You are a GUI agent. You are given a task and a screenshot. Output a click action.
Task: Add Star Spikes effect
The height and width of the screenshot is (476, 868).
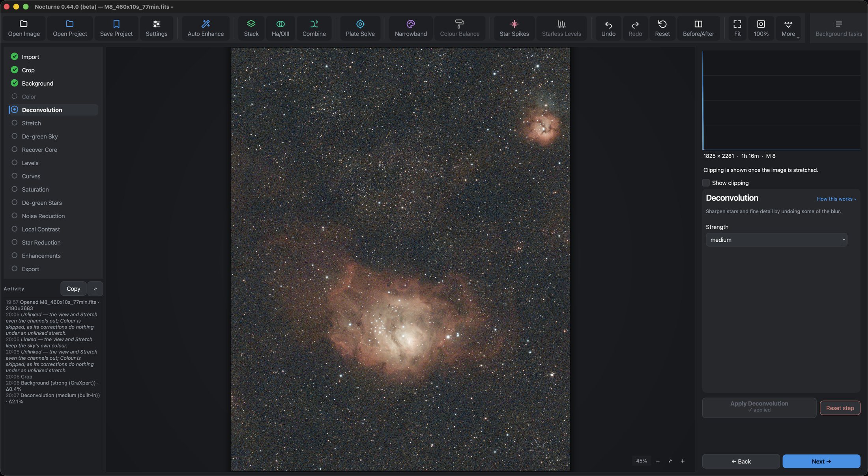514,28
